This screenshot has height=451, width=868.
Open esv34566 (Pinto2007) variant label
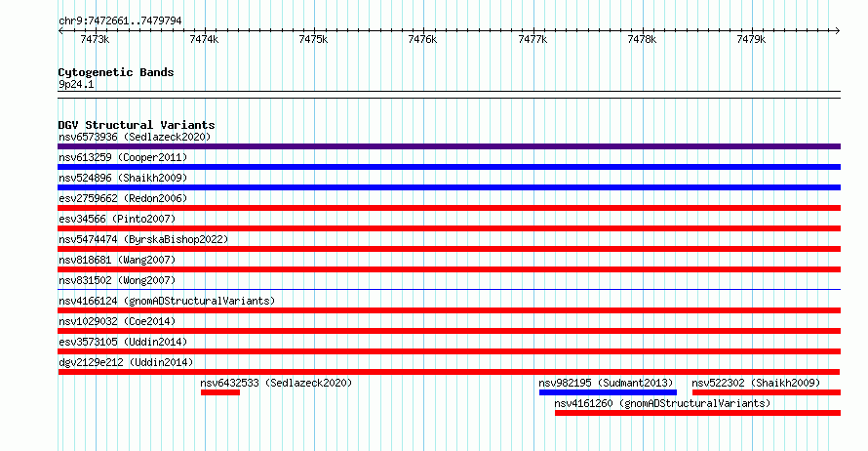coord(117,219)
